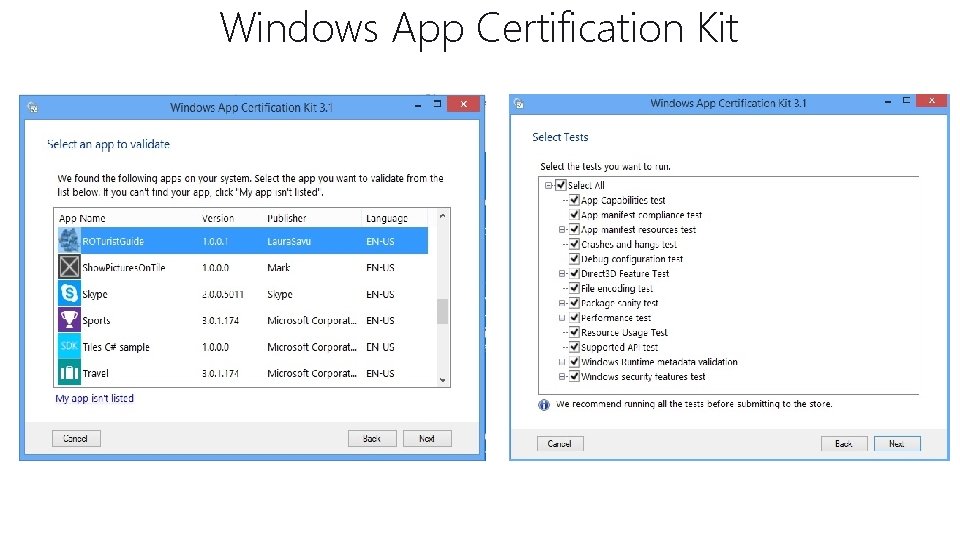Collapse the Select All tree node
This screenshot has width=960, height=540.
click(x=549, y=185)
